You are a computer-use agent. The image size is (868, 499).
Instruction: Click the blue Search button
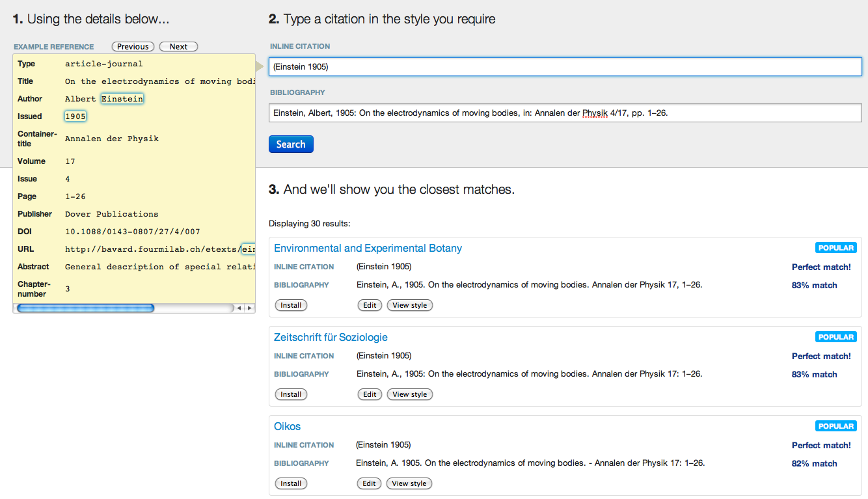click(x=291, y=144)
